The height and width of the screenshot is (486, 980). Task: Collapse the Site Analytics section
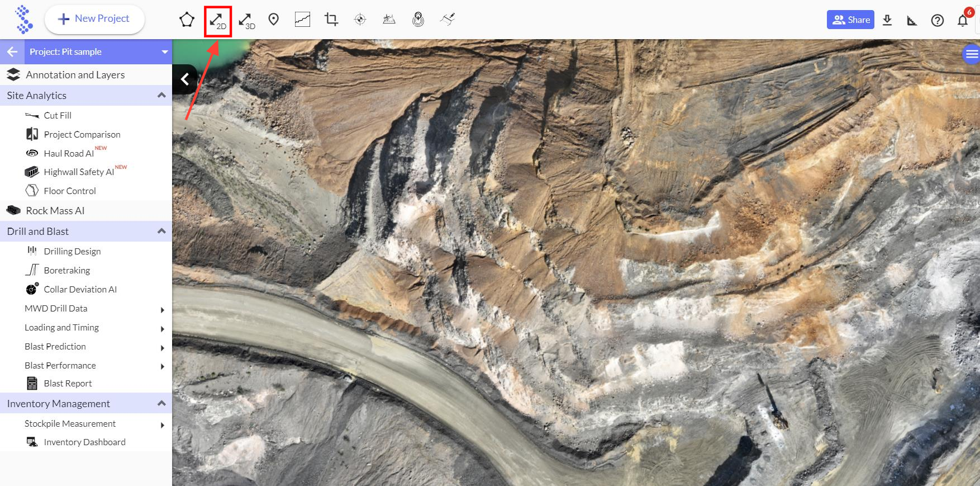(x=161, y=96)
